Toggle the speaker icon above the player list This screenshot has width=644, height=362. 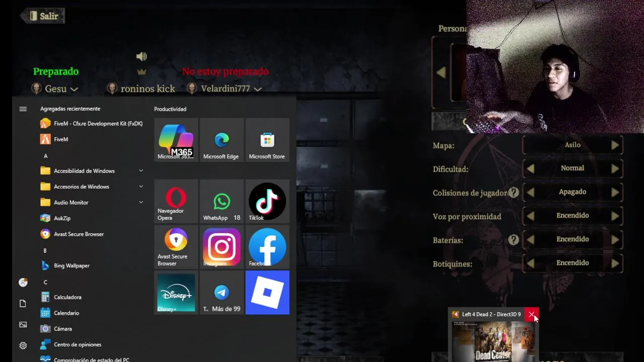coord(141,56)
